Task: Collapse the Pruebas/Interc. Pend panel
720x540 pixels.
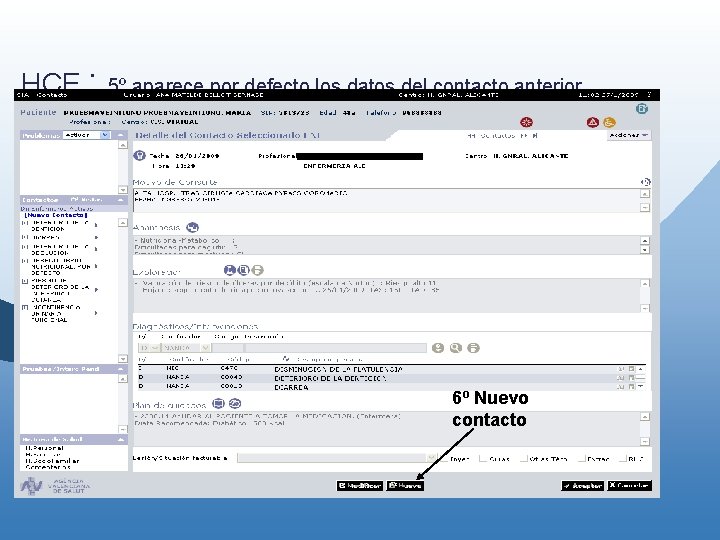Action: click(x=121, y=369)
